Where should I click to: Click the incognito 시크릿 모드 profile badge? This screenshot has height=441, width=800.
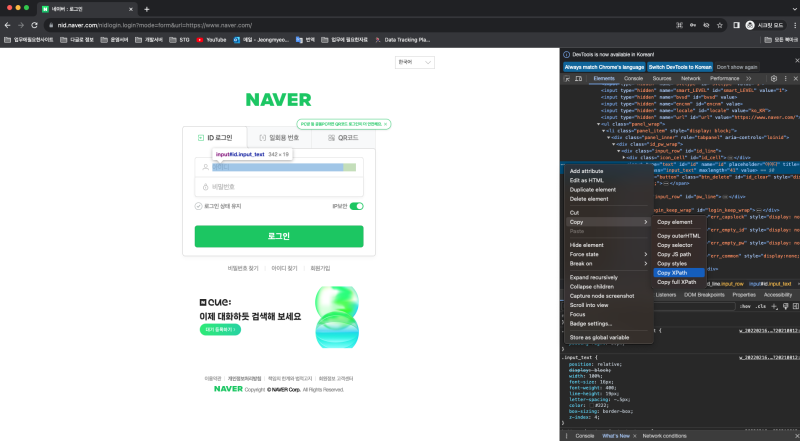(x=764, y=25)
